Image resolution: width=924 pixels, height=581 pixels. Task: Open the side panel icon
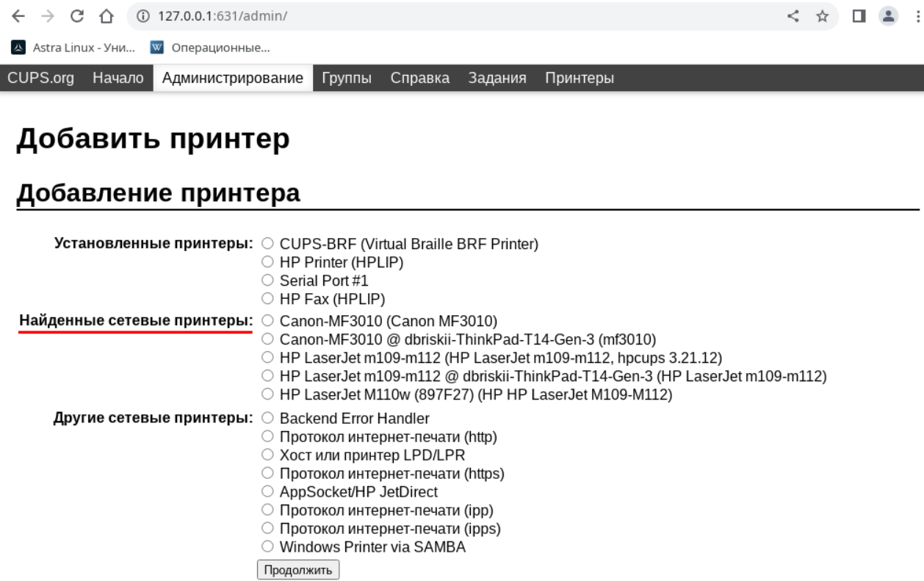pyautogui.click(x=859, y=16)
